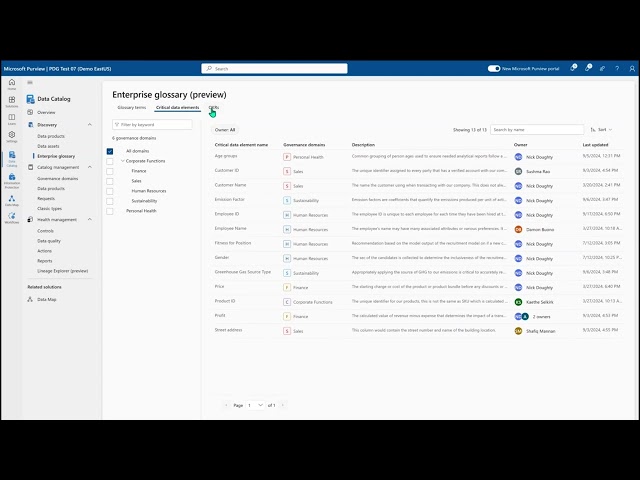The width and height of the screenshot is (640, 480).
Task: Click the help question mark icon
Action: coord(617,69)
